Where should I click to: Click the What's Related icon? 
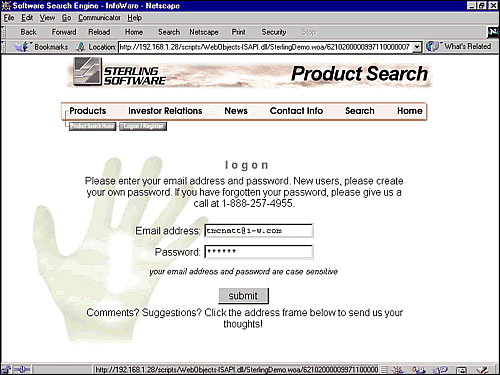[433, 47]
